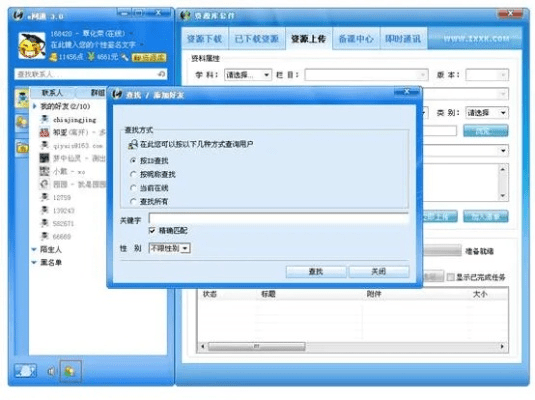Click the wrench settings icon in profile
The width and height of the screenshot is (535, 400).
pos(125,57)
